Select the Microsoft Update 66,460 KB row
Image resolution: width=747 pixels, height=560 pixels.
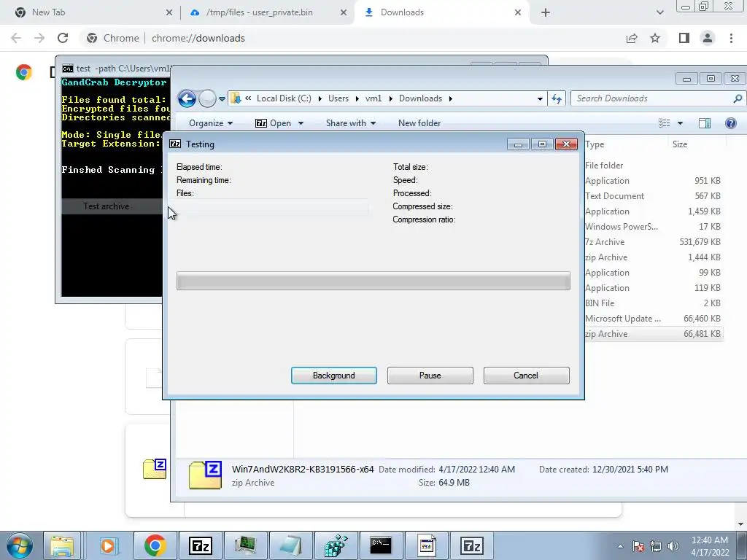click(653, 318)
